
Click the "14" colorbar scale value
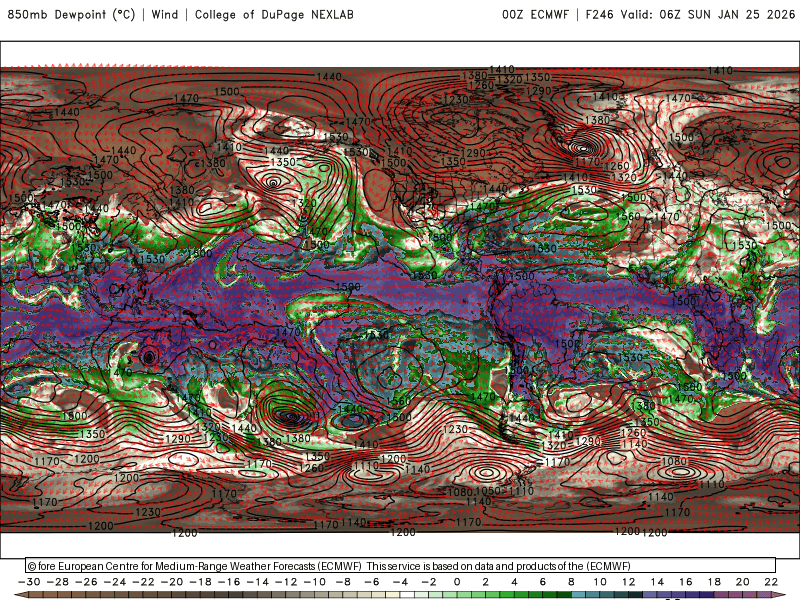pos(657,582)
